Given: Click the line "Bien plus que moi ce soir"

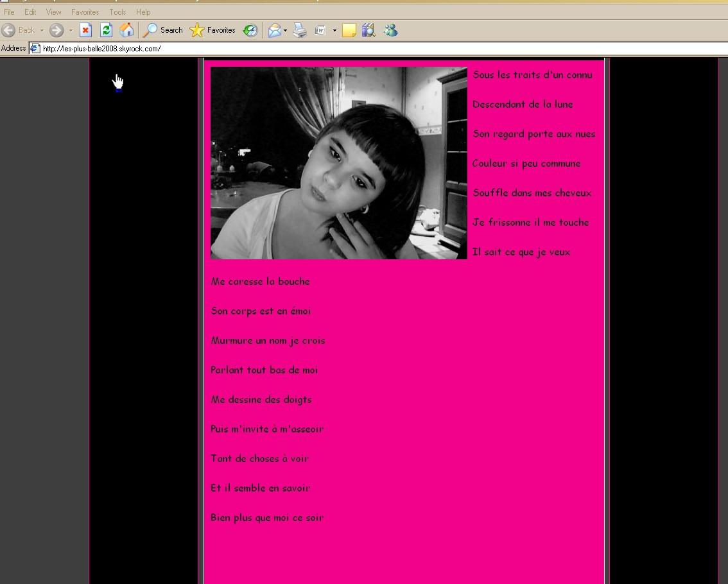Looking at the screenshot, I should click(268, 518).
